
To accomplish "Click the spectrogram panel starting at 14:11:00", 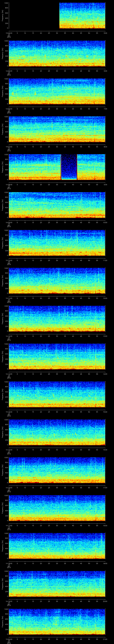I will [x=57, y=281].
